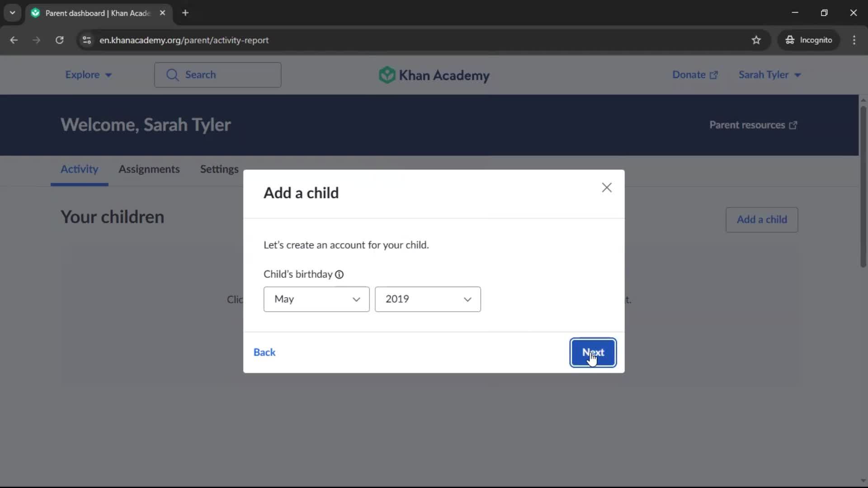This screenshot has width=868, height=488.
Task: Open the Sarah Tyler account menu
Action: [769, 75]
